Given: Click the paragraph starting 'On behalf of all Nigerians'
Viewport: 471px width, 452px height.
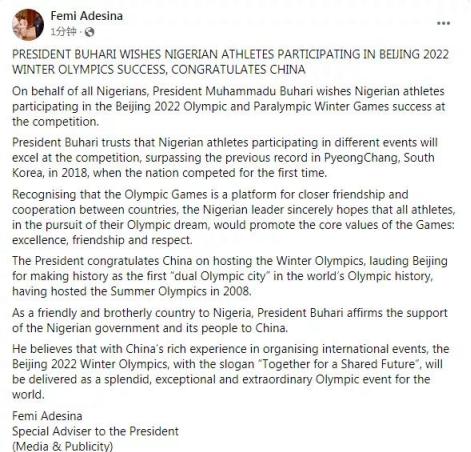Looking at the screenshot, I should (x=229, y=106).
